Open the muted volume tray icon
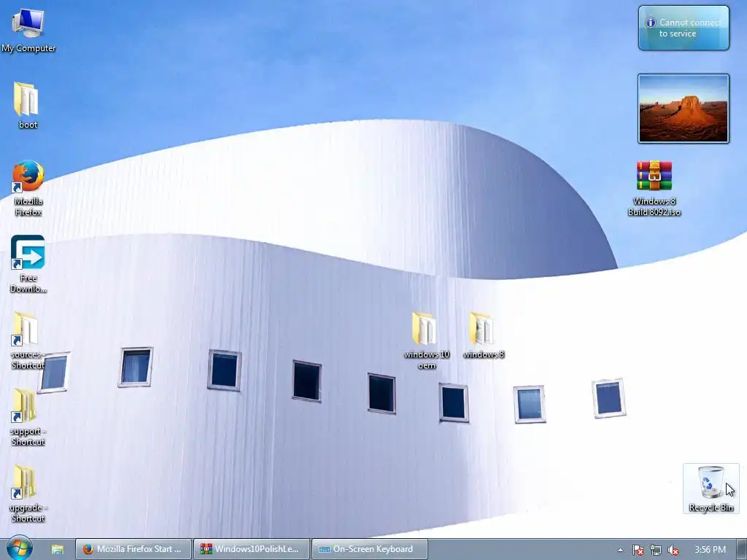The width and height of the screenshot is (747, 560). tap(673, 550)
